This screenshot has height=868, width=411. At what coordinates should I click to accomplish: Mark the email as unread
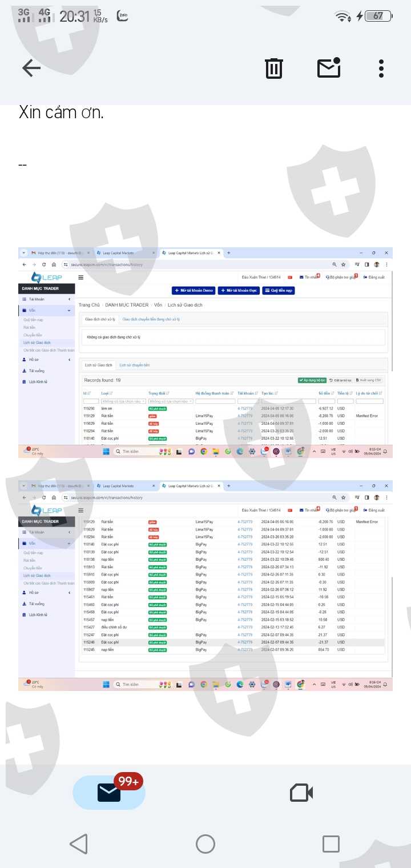click(329, 69)
